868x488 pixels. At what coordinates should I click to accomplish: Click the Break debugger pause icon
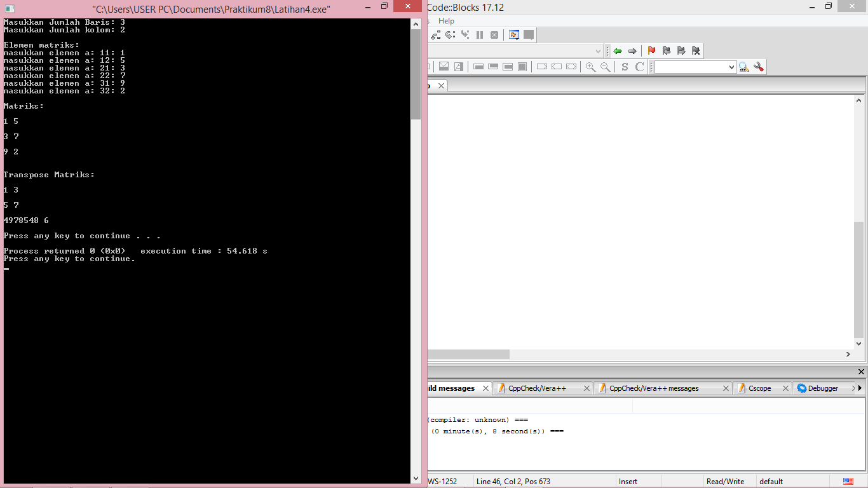(x=480, y=35)
